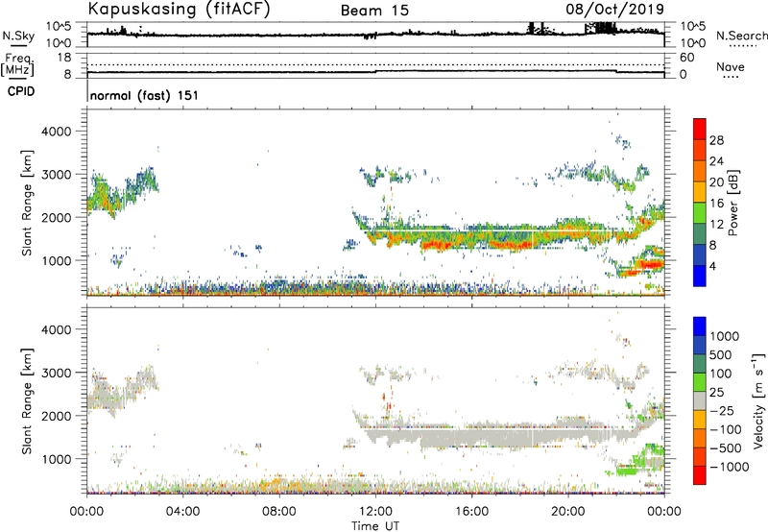Select the "Beam 15" header text

[374, 11]
